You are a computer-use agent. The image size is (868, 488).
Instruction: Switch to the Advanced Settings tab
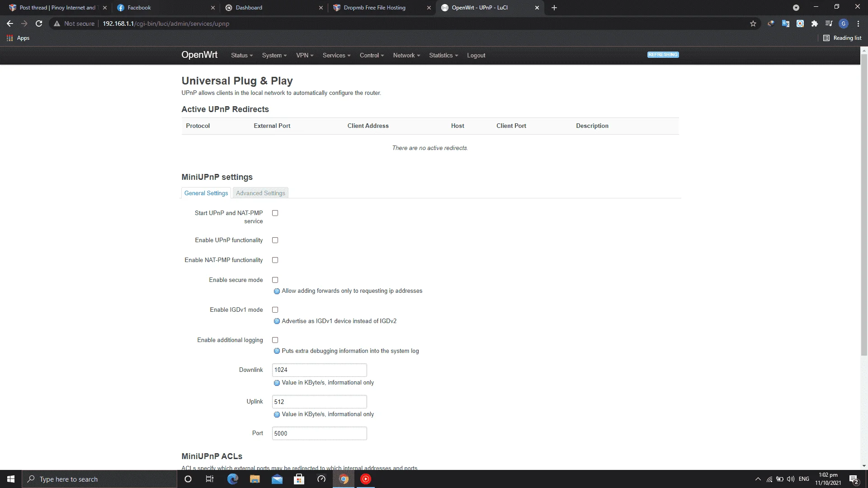click(260, 193)
